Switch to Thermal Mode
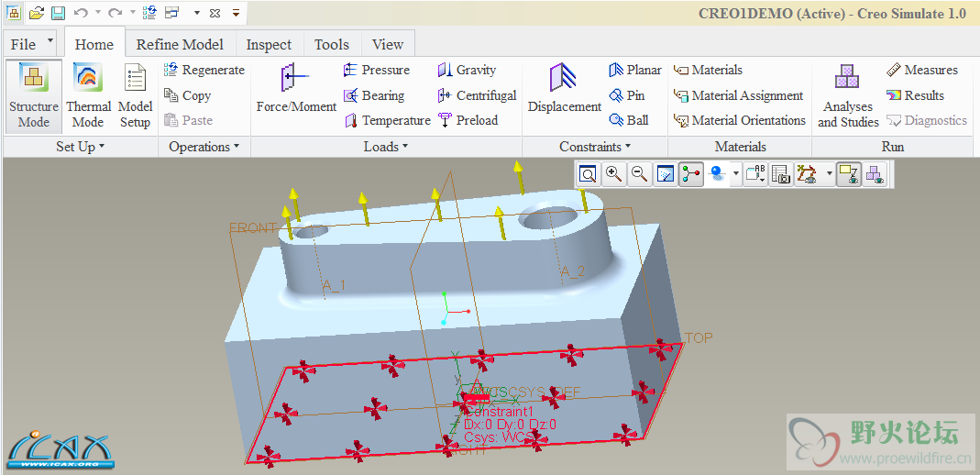The image size is (980, 475). coord(88,95)
